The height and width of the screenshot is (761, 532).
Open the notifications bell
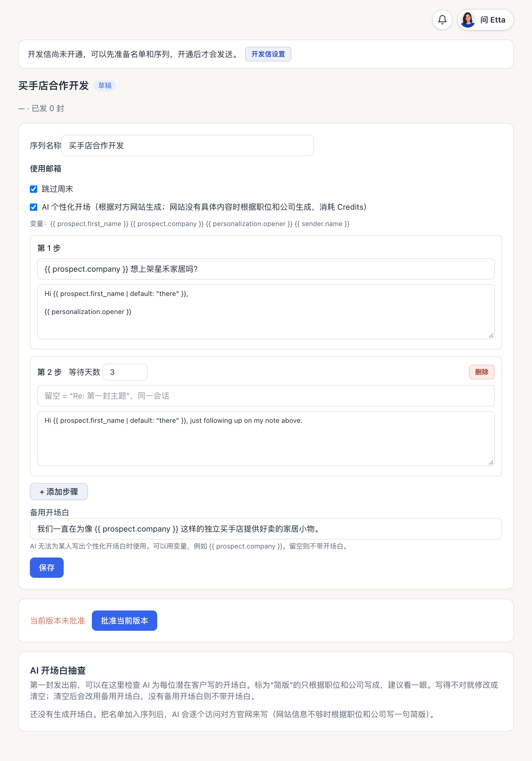(x=442, y=20)
